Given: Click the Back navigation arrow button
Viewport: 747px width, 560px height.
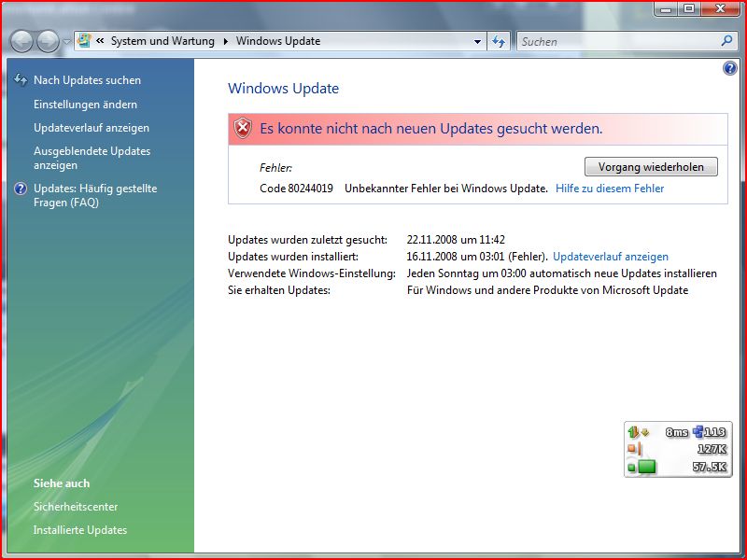Looking at the screenshot, I should click(x=21, y=41).
